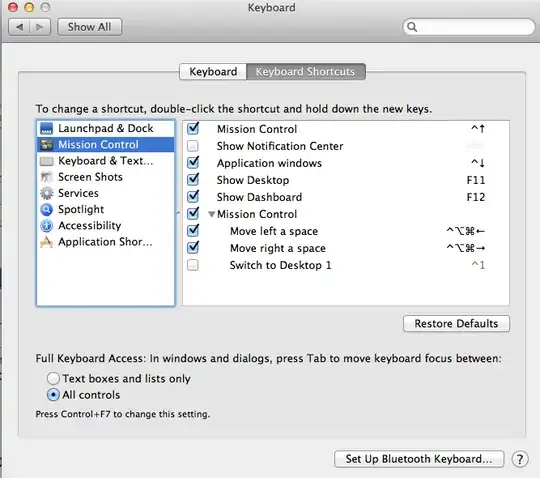Switch to the Keyboard Shortcuts tab
Image resolution: width=540 pixels, height=478 pixels.
[x=305, y=72]
